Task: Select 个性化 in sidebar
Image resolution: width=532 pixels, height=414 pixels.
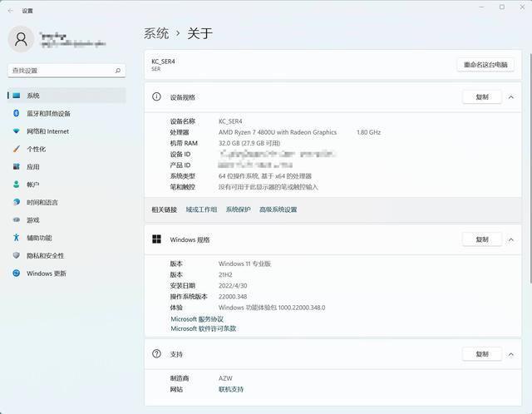Action: coord(36,150)
